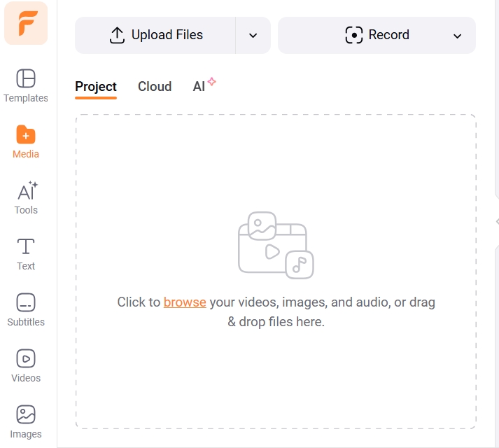Click the upload arrow icon beside Upload Files
The width and height of the screenshot is (499, 448).
(x=117, y=35)
